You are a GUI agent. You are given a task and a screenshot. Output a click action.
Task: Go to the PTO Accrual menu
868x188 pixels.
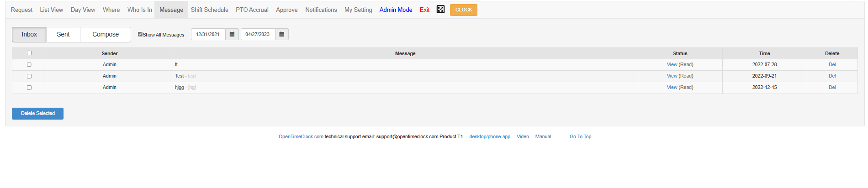[x=252, y=10]
